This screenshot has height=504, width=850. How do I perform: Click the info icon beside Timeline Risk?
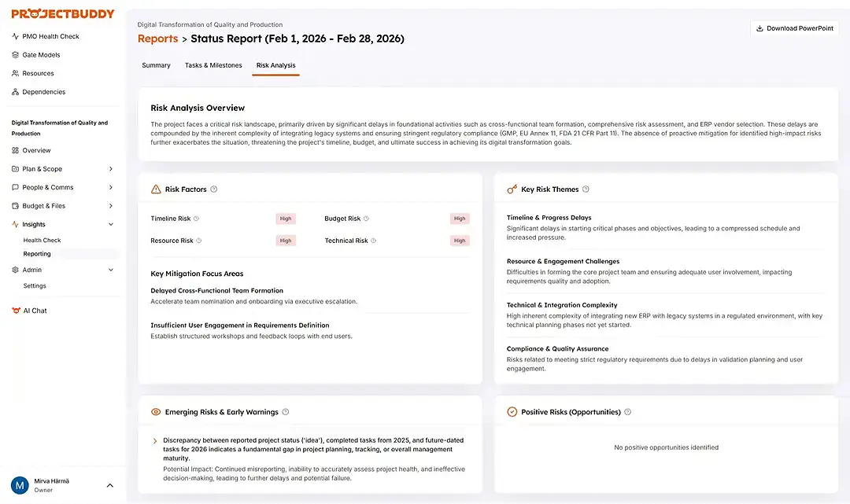pyautogui.click(x=197, y=219)
